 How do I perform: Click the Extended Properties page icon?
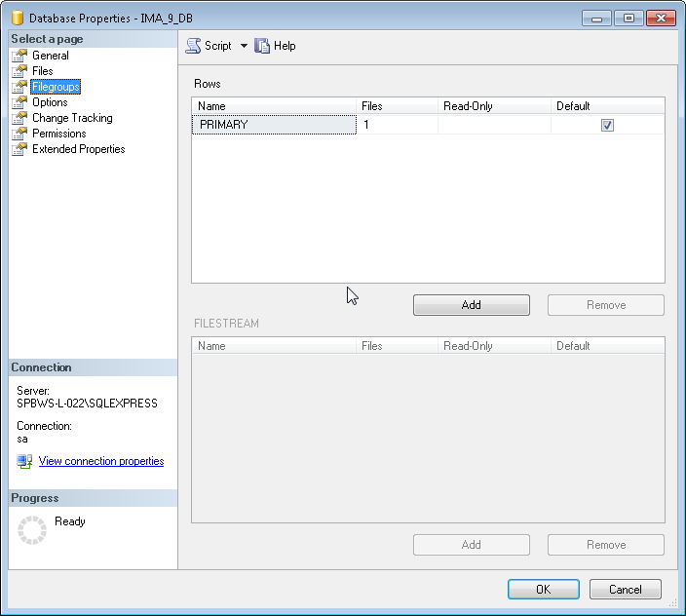[x=19, y=149]
